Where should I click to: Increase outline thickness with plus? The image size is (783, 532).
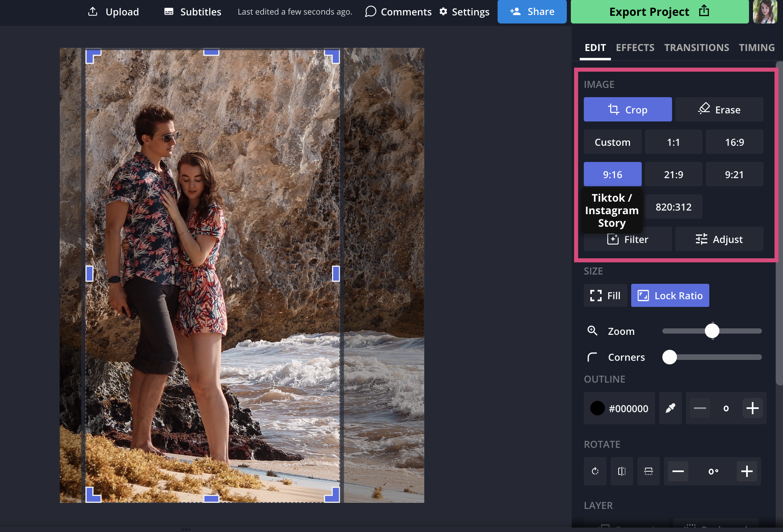click(752, 408)
